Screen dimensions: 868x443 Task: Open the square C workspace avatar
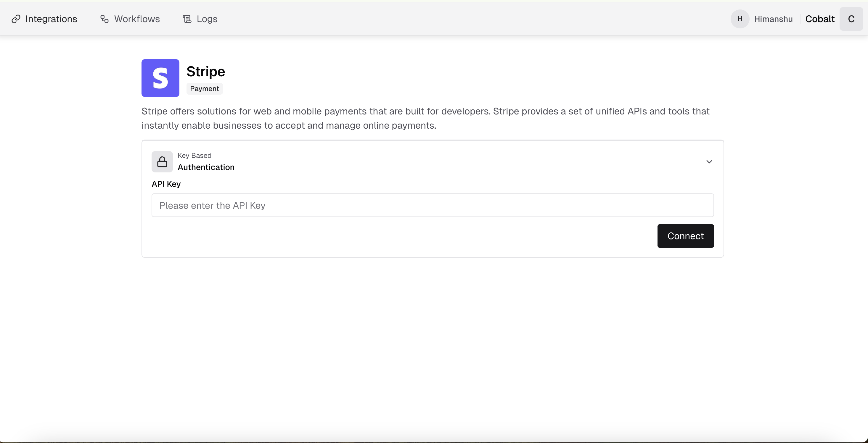tap(851, 19)
